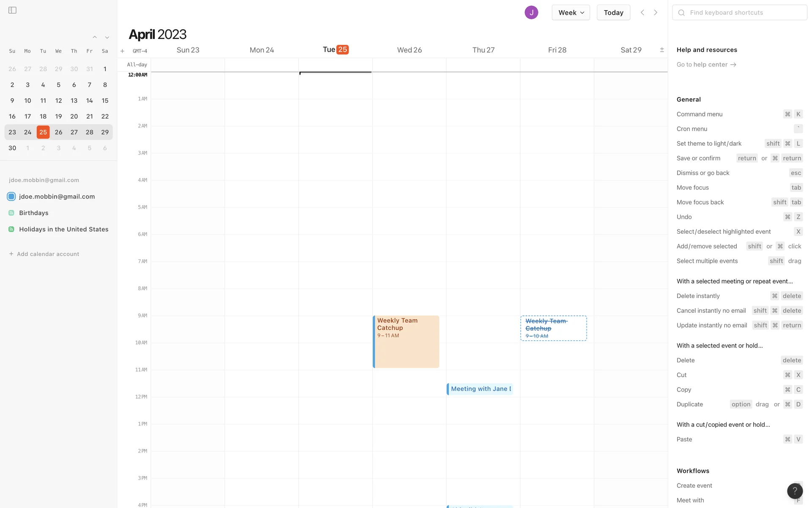This screenshot has width=812, height=508.
Task: Toggle the left sidebar panel icon
Action: click(x=12, y=10)
